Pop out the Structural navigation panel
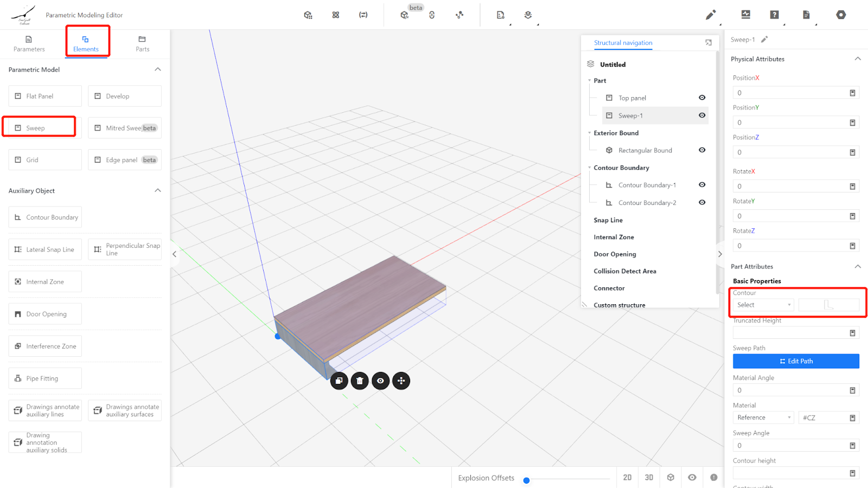 709,43
